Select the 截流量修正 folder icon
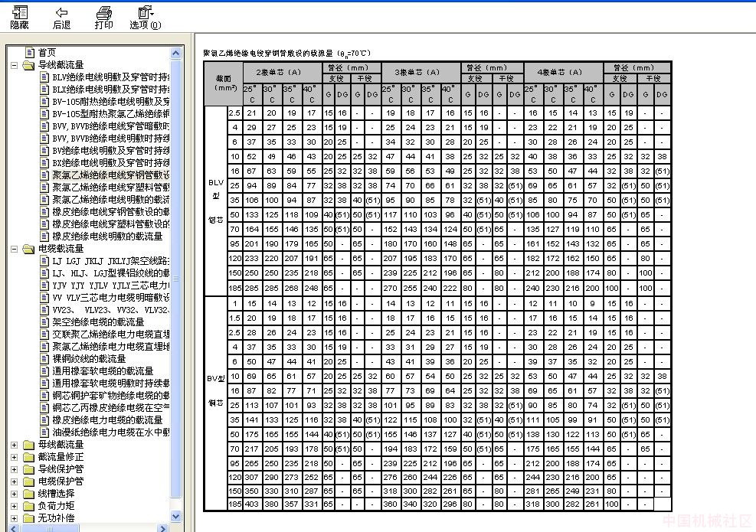756x532 pixels. pyautogui.click(x=29, y=457)
